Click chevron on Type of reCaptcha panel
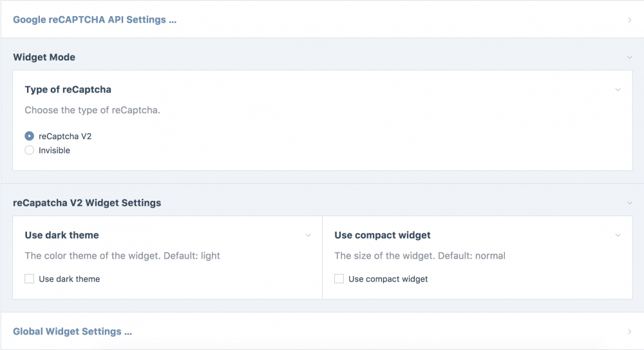This screenshot has height=350, width=644. click(x=618, y=89)
